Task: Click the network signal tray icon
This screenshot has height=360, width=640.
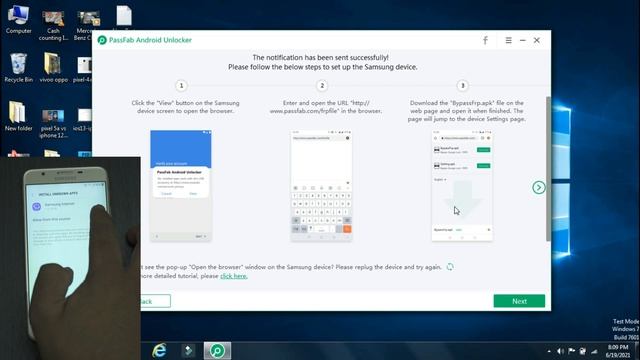Action: pyautogui.click(x=594, y=351)
